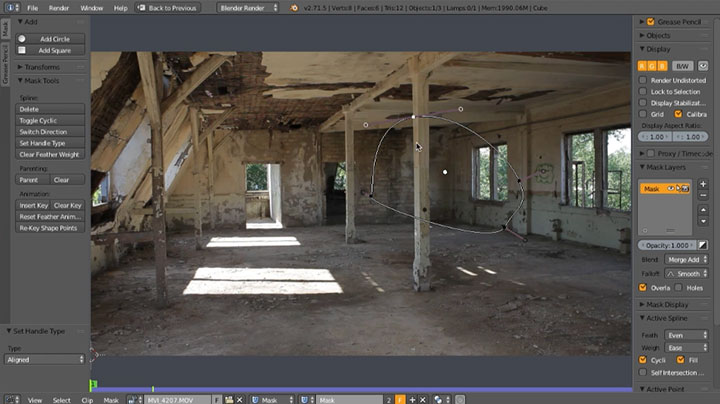720x404 pixels.
Task: Remove mask layer with minus icon
Action: 703,196
